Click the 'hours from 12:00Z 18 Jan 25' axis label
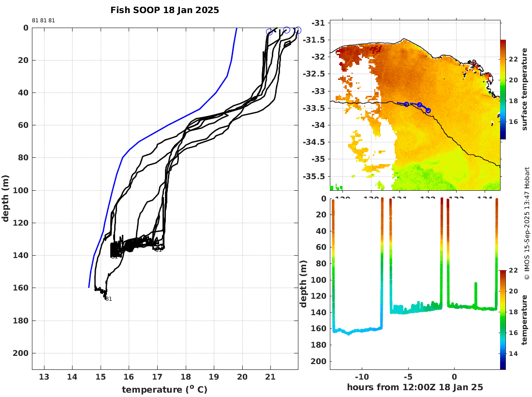This screenshot has height=397, width=532. pyautogui.click(x=415, y=387)
